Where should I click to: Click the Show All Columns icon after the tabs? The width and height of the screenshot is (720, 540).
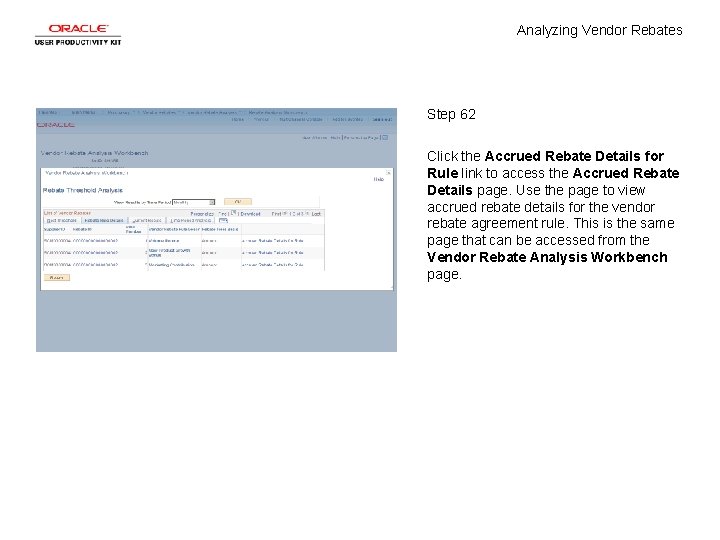(x=223, y=220)
